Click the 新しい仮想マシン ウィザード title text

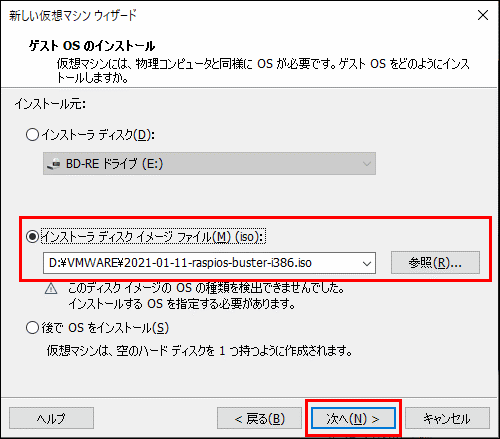[x=73, y=15]
